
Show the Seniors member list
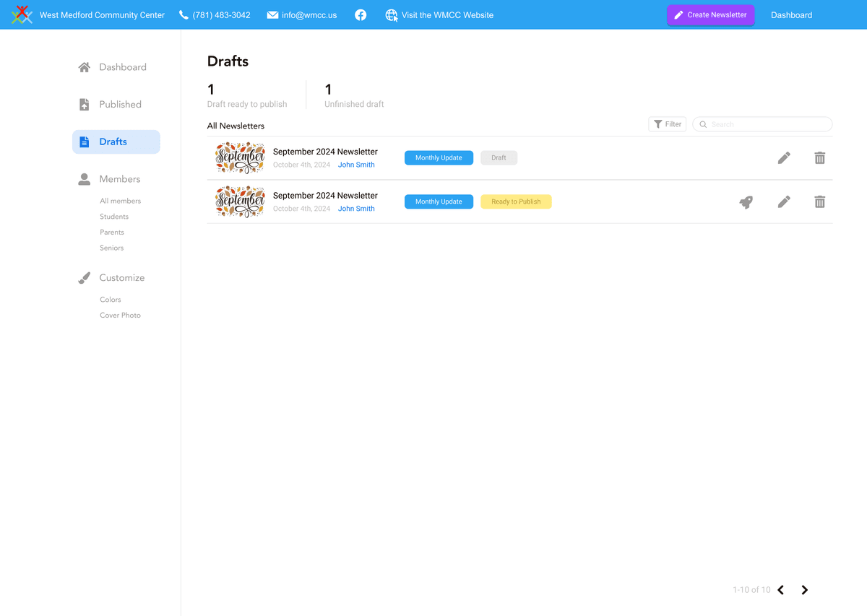click(112, 248)
